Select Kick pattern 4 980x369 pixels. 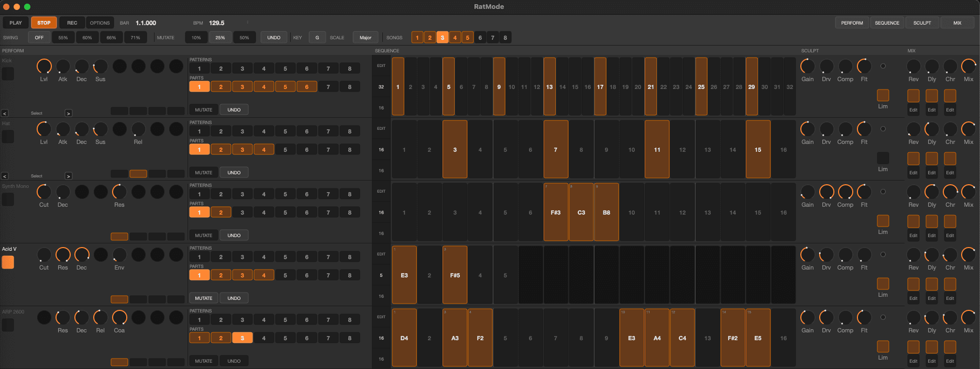[x=264, y=69]
